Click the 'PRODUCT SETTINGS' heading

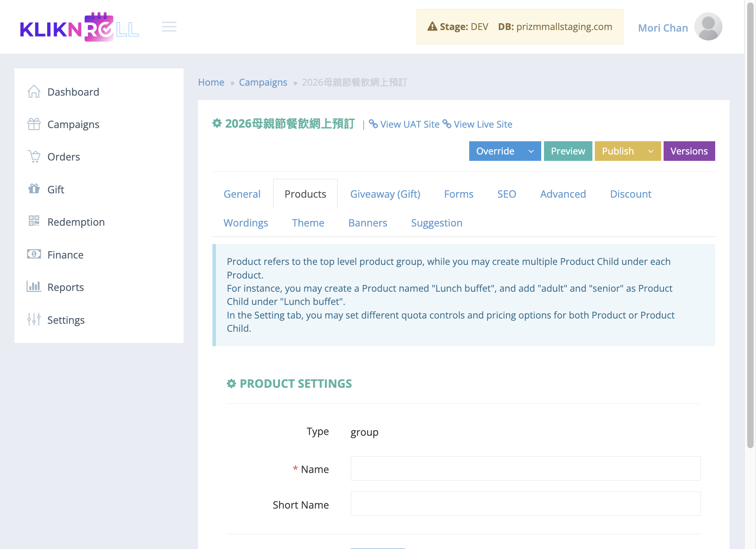click(x=296, y=384)
